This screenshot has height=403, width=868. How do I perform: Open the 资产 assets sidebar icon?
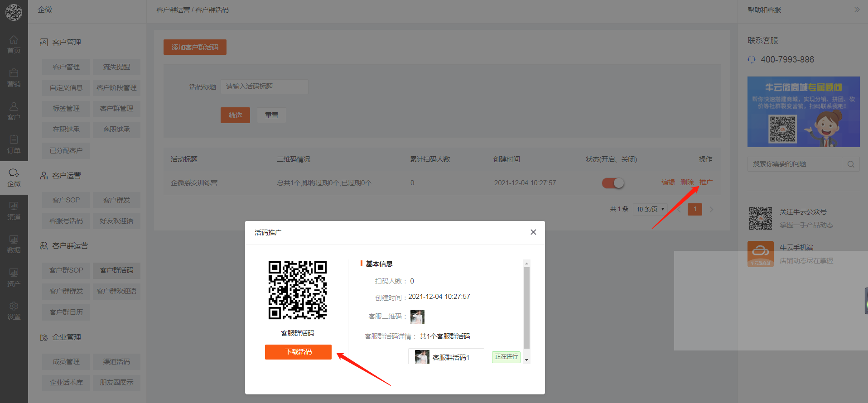click(x=14, y=278)
